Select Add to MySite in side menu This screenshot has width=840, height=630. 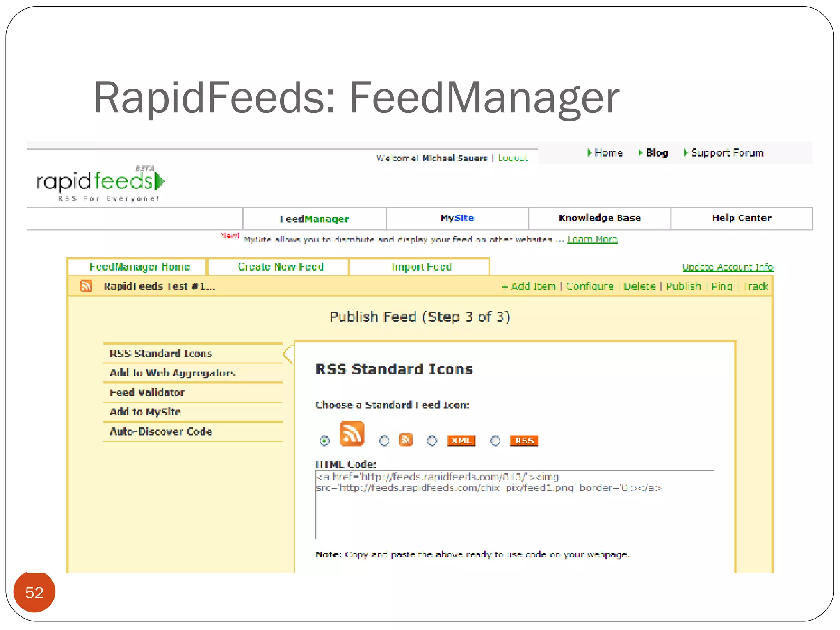point(193,412)
